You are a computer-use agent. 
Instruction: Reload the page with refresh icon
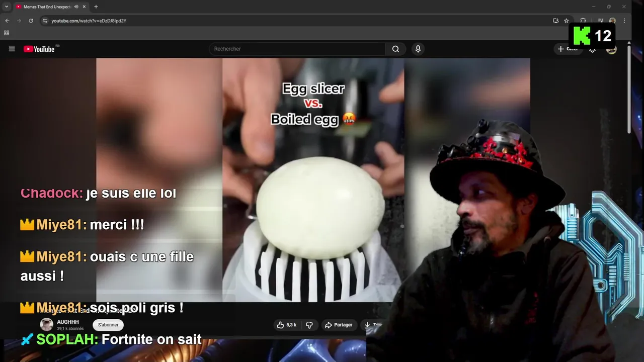point(31,21)
